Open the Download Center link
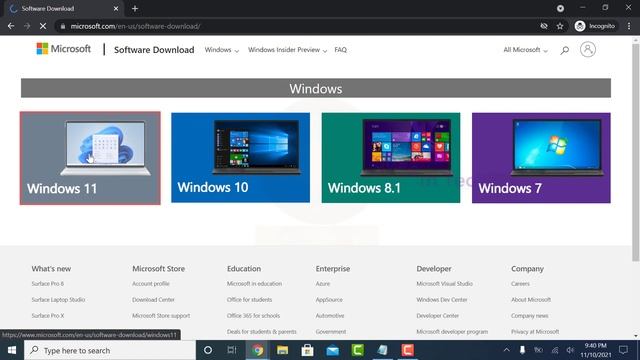Image resolution: width=640 pixels, height=360 pixels. point(153,300)
